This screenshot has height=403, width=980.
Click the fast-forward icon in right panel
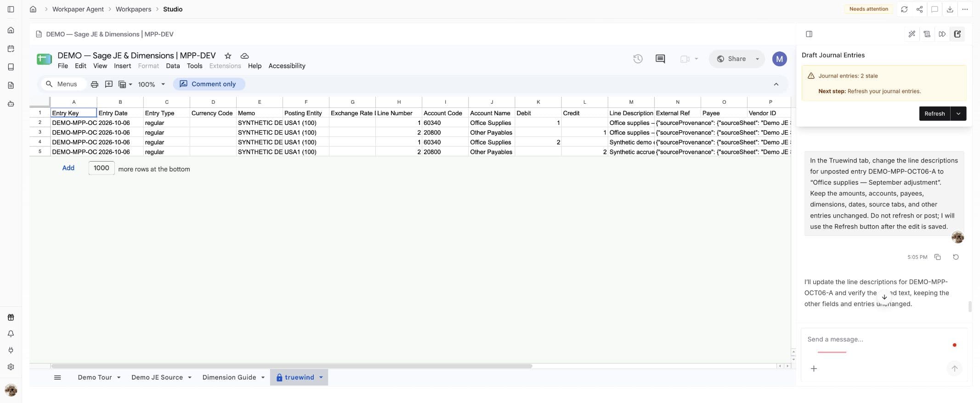942,34
